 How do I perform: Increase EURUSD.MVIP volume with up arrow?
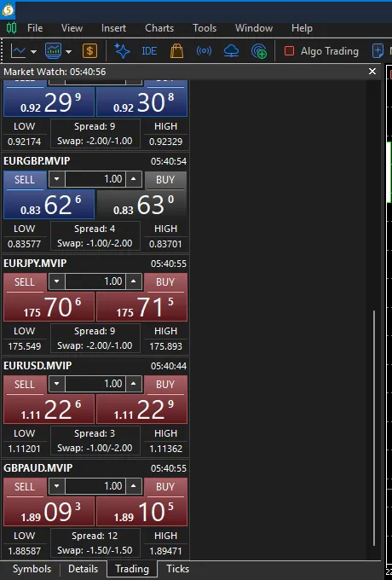pos(134,384)
